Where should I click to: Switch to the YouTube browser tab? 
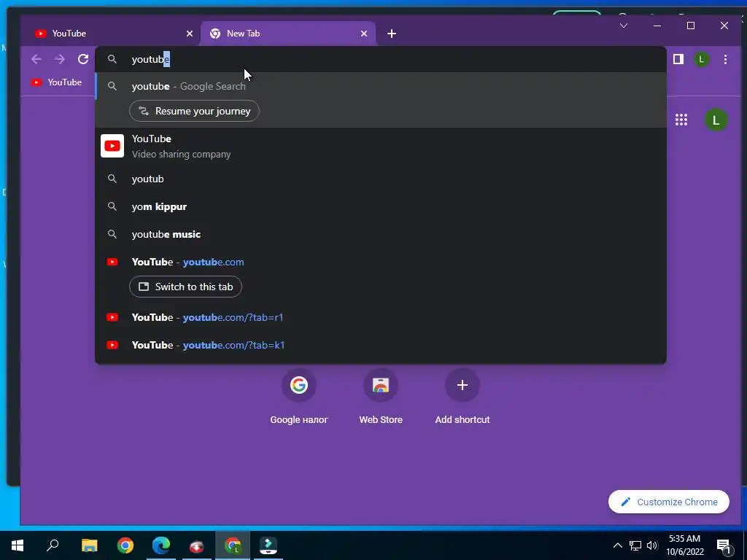click(109, 34)
